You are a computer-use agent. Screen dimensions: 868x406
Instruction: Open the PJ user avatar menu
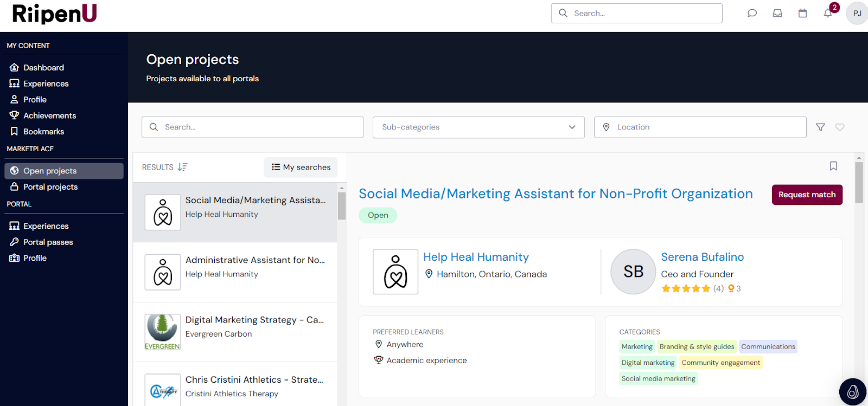pyautogui.click(x=857, y=13)
